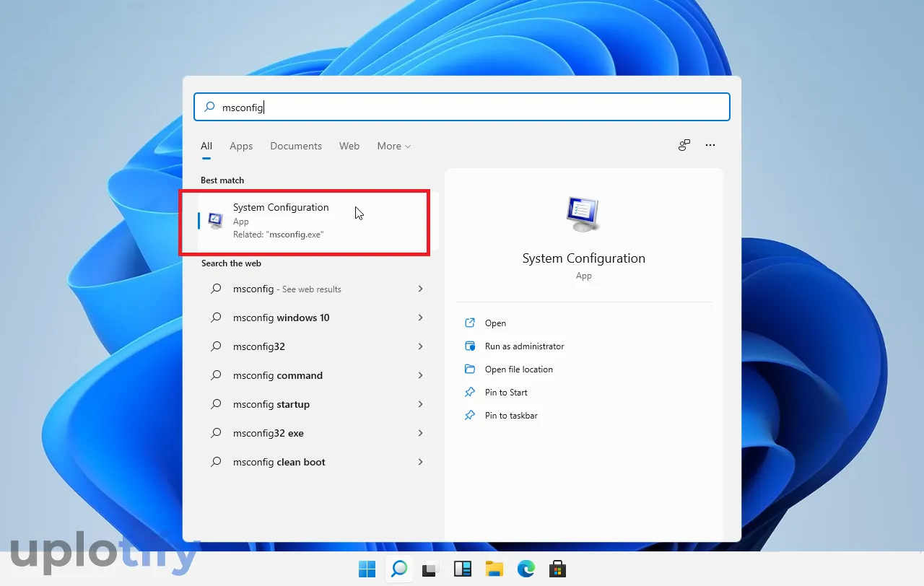Viewport: 924px width, 586px height.
Task: Select the msconfig - See web results text
Action: (x=287, y=289)
